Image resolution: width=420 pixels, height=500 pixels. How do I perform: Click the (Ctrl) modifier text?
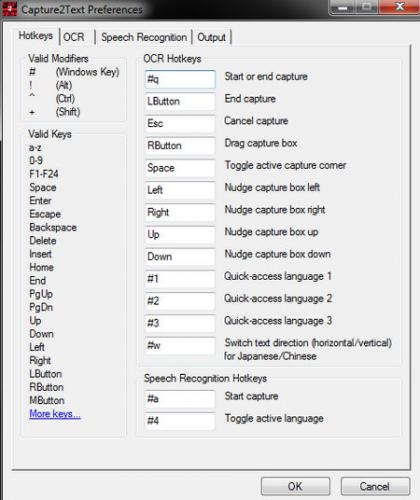click(x=65, y=99)
